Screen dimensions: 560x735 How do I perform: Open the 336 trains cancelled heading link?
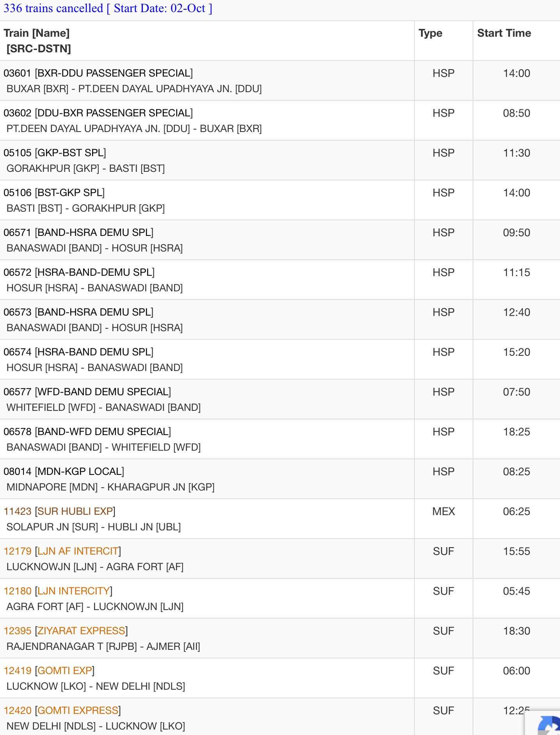coord(108,8)
